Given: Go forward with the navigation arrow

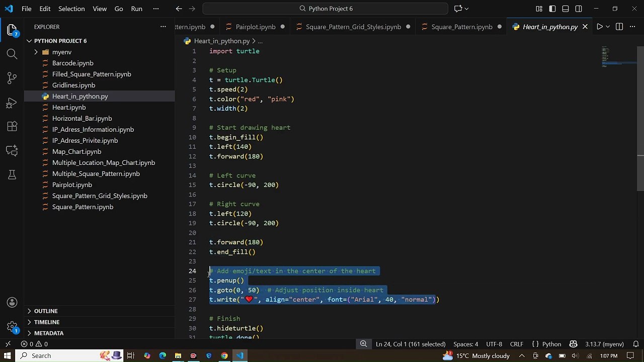Looking at the screenshot, I should tap(193, 9).
